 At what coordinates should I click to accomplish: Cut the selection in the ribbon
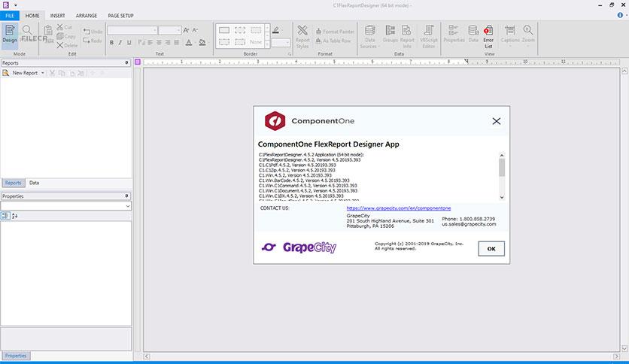(x=64, y=27)
